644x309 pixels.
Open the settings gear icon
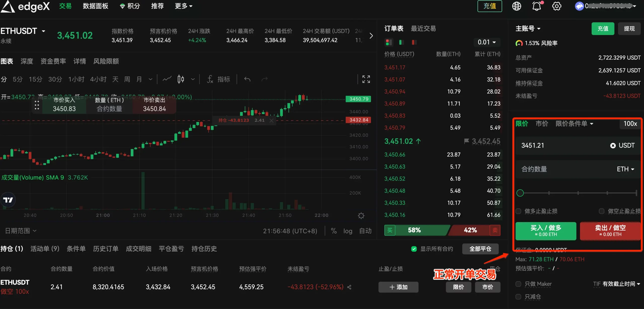(x=557, y=6)
